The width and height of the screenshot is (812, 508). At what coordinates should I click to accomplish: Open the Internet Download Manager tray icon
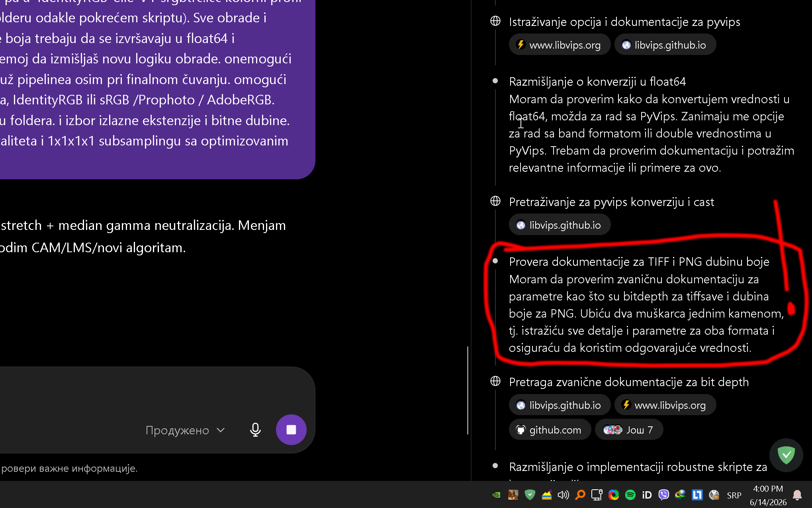click(681, 495)
